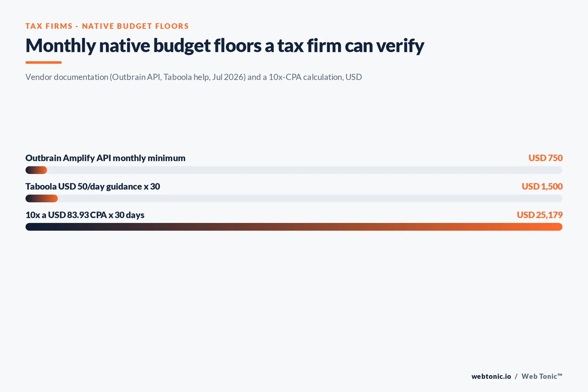Select the "USD 1,500" value
588x392 pixels.
[542, 187]
